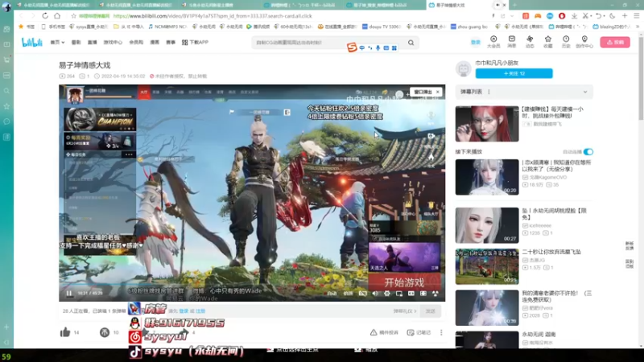This screenshot has width=644, height=362.
Task: Click the browser home icon
Action: (x=57, y=16)
